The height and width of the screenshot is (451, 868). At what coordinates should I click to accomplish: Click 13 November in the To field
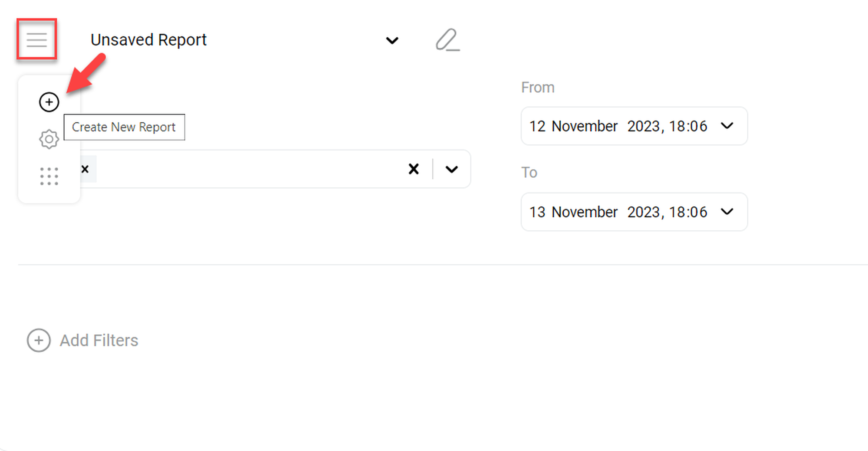click(573, 212)
